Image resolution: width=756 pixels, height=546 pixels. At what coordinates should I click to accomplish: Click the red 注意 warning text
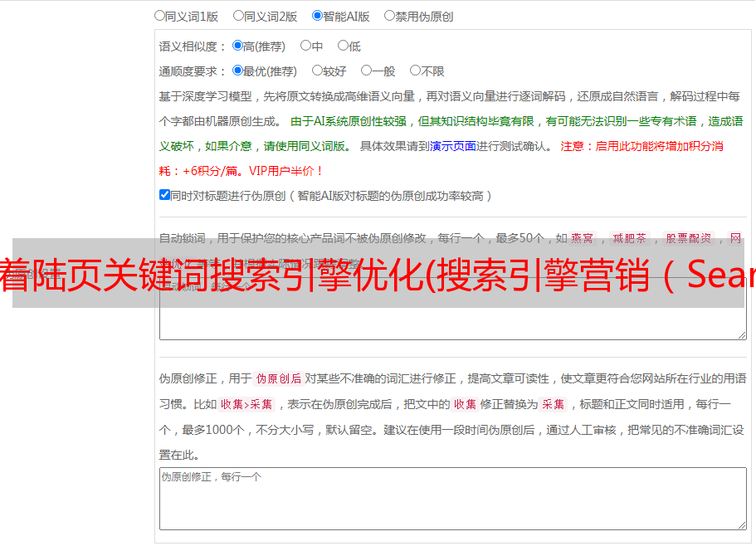(x=641, y=146)
